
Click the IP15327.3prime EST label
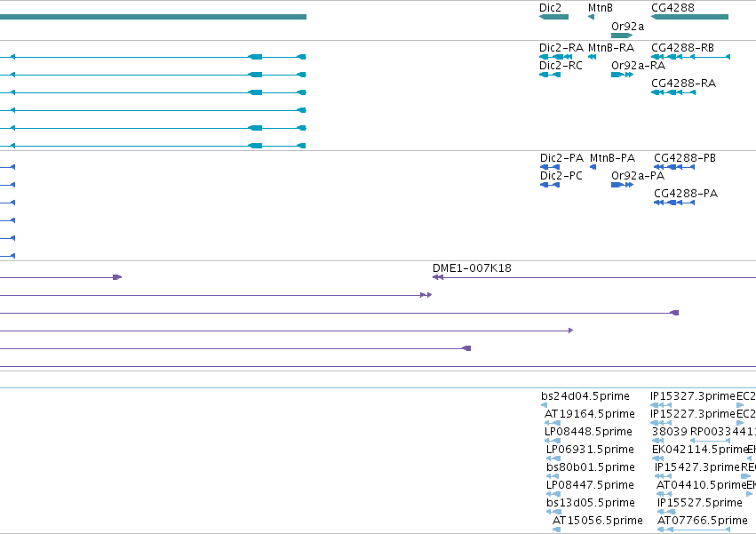693,396
